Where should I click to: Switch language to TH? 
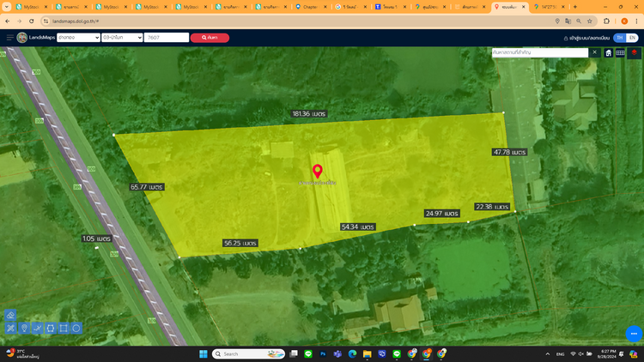620,38
